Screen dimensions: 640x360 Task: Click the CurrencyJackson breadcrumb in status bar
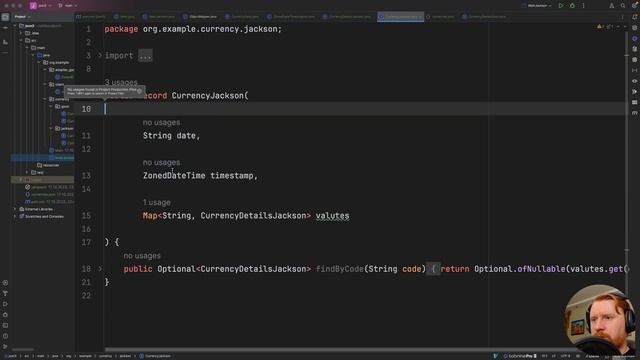click(x=155, y=356)
